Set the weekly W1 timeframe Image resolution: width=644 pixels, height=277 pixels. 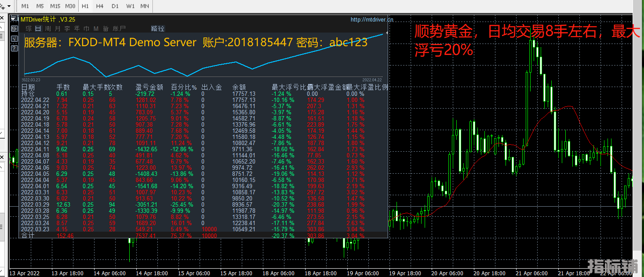click(130, 6)
